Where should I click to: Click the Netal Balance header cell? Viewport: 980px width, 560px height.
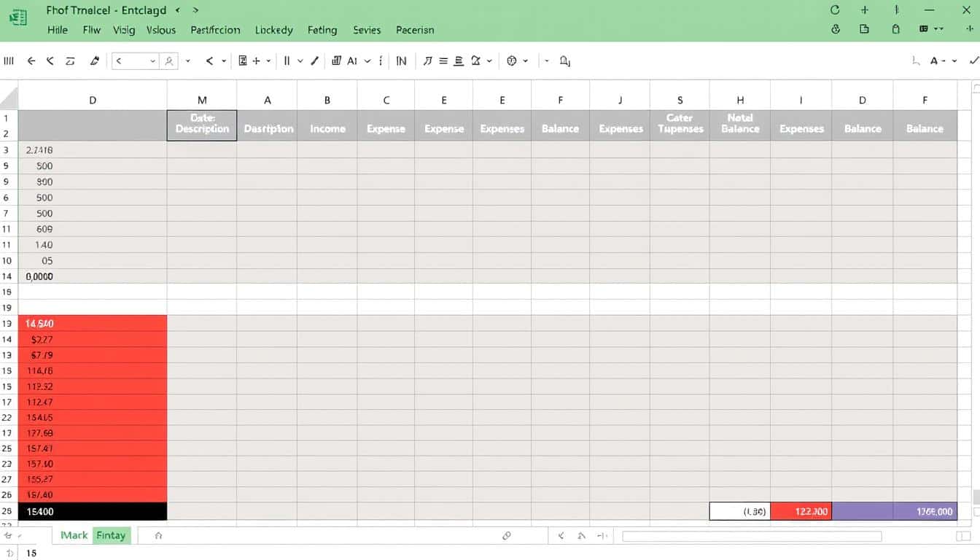(x=740, y=125)
